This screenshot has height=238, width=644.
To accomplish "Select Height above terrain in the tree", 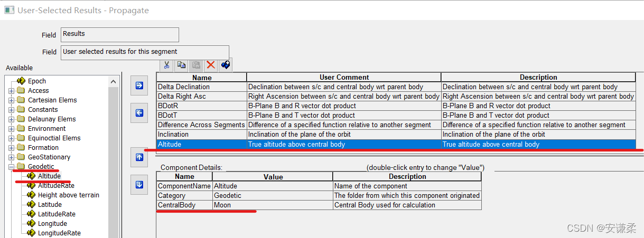I will click(68, 195).
